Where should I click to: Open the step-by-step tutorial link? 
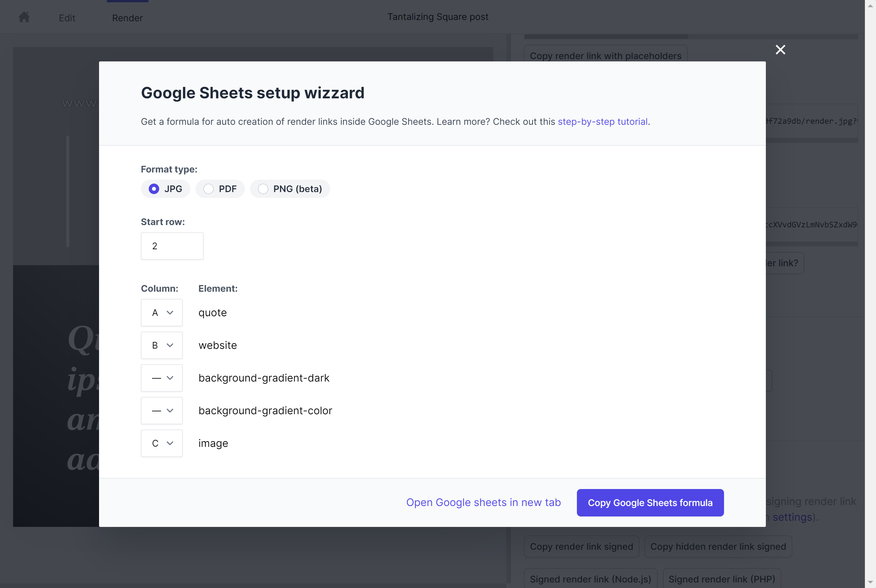[x=602, y=122]
